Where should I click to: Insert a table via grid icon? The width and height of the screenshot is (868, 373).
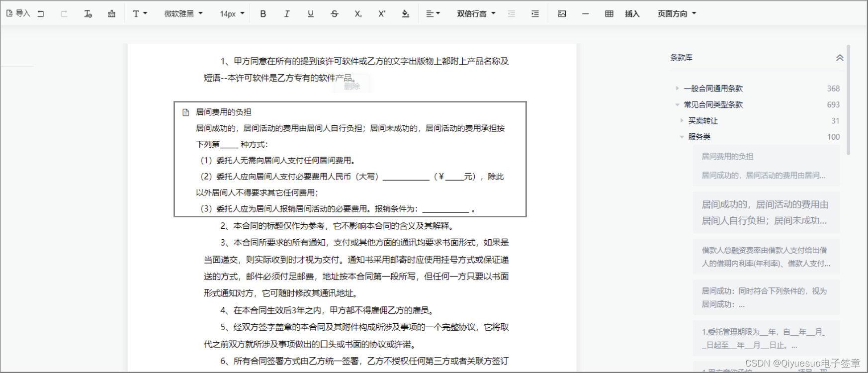click(x=609, y=14)
